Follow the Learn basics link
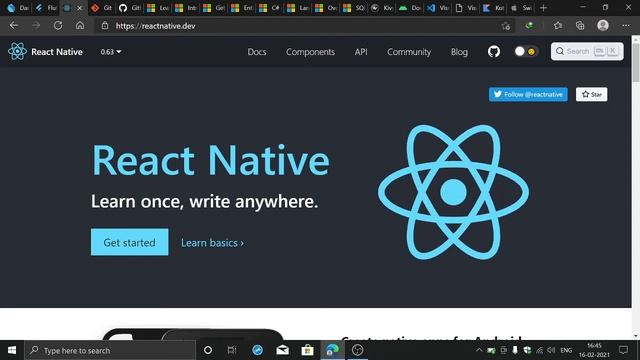640x360 pixels. tap(212, 242)
